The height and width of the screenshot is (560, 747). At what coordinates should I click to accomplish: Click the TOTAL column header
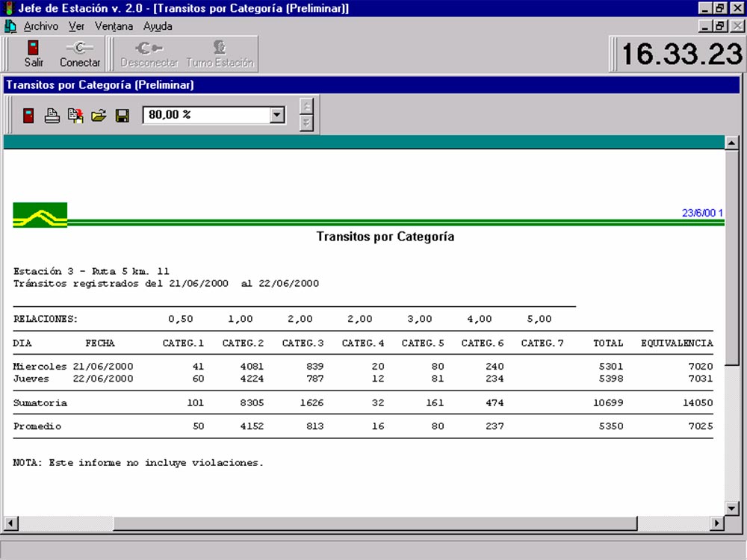[x=608, y=343]
